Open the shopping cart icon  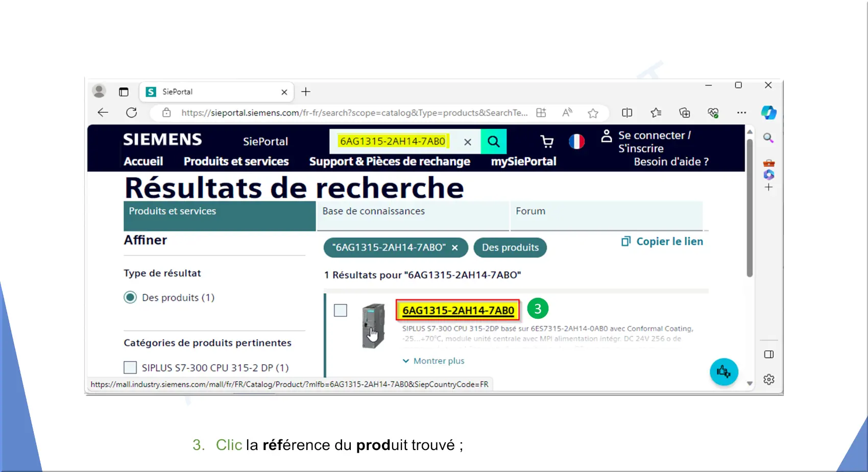pos(547,141)
